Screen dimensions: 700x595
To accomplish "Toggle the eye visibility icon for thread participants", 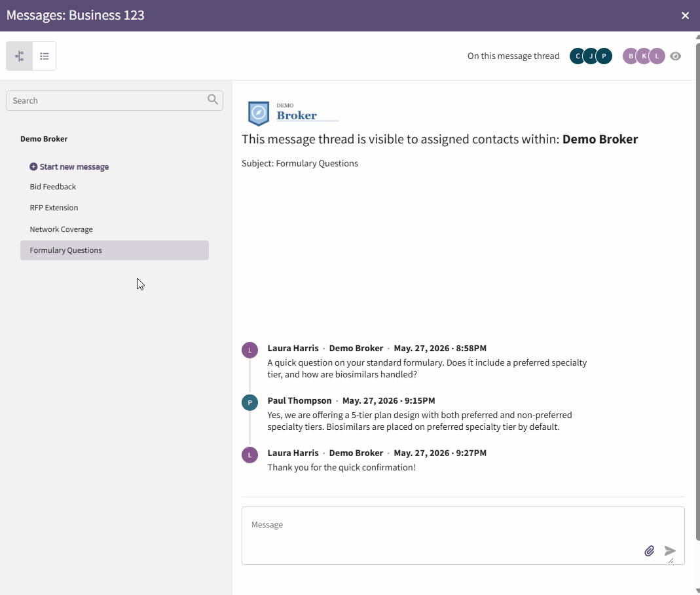I will point(676,56).
